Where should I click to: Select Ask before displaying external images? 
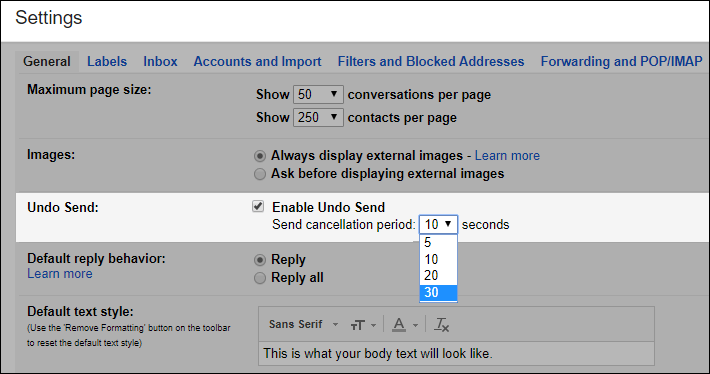[260, 174]
